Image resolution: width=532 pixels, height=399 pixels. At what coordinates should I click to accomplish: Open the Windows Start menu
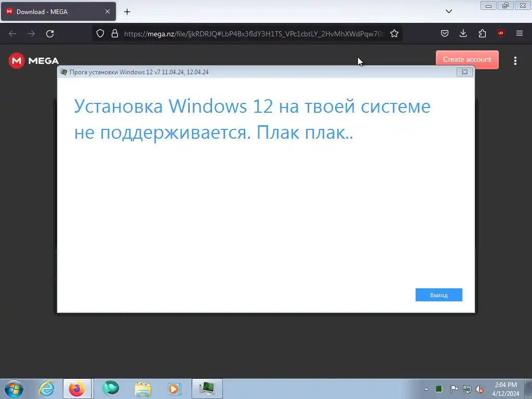pyautogui.click(x=14, y=389)
